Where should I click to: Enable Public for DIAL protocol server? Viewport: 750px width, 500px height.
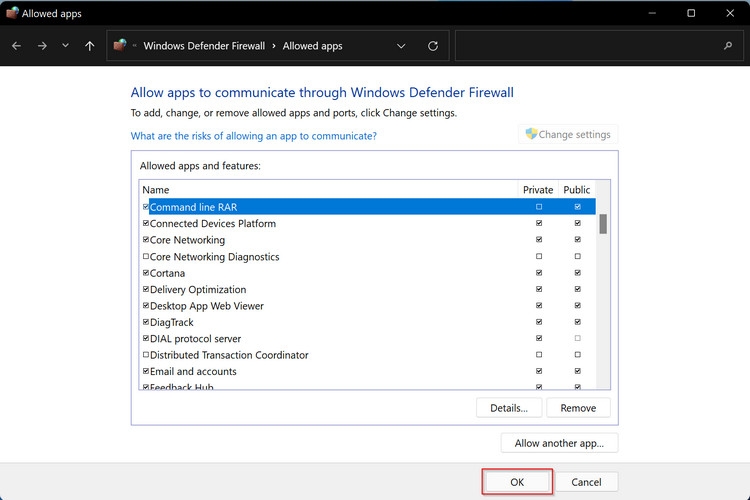(x=578, y=338)
